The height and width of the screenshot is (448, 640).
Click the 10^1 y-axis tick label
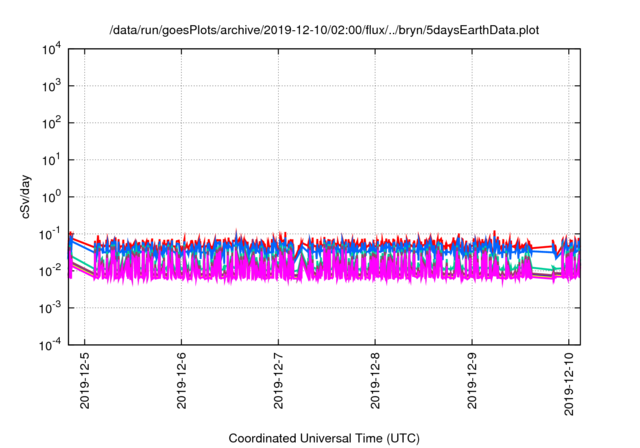[x=52, y=160]
